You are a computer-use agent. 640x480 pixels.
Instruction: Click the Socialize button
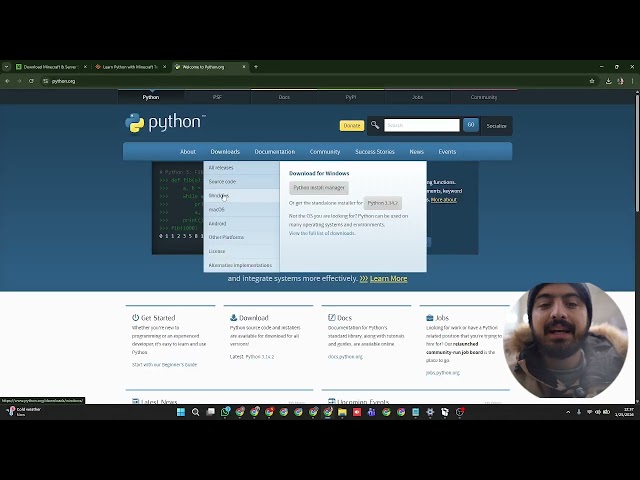496,126
